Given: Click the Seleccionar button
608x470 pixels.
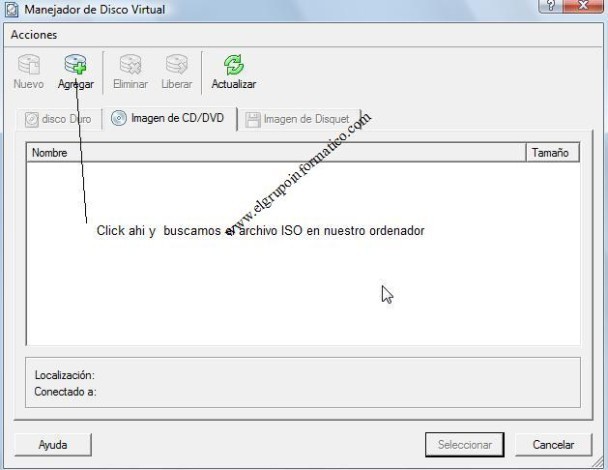Looking at the screenshot, I should (x=465, y=444).
